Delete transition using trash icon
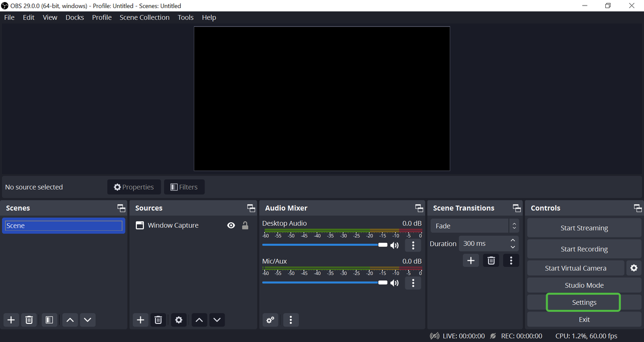 coord(491,261)
